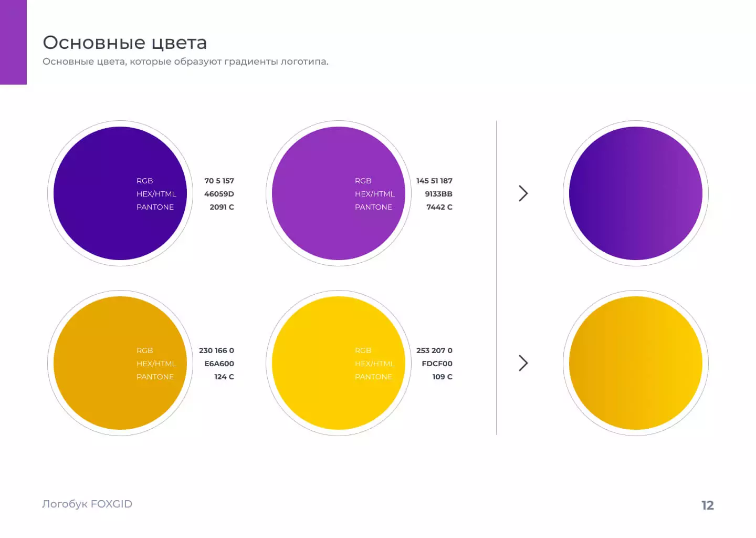The height and width of the screenshot is (538, 756).
Task: Click the RGB value 230 166 0
Action: 216,350
